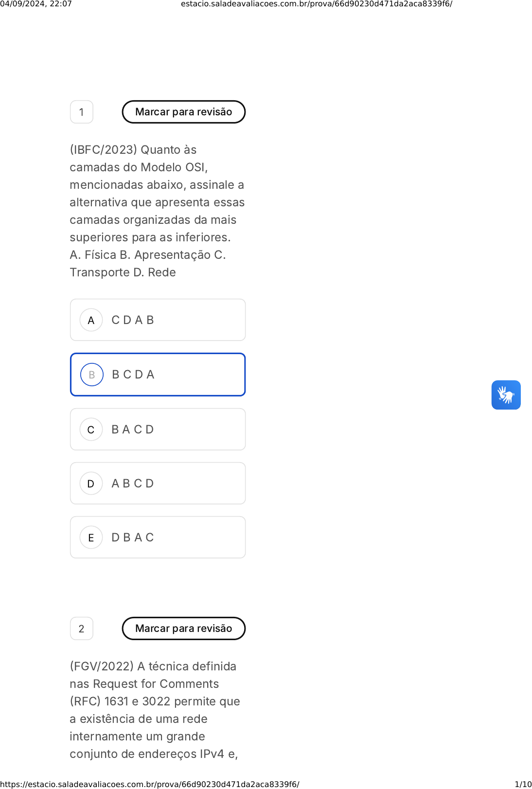Click the page URL in the header
Image resolution: width=532 pixels, height=789 pixels.
coord(317,4)
